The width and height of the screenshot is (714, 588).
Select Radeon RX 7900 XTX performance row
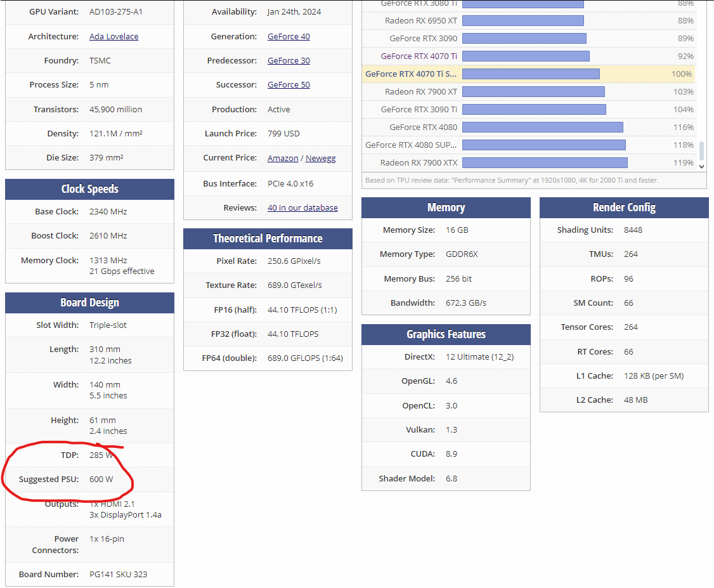(528, 162)
